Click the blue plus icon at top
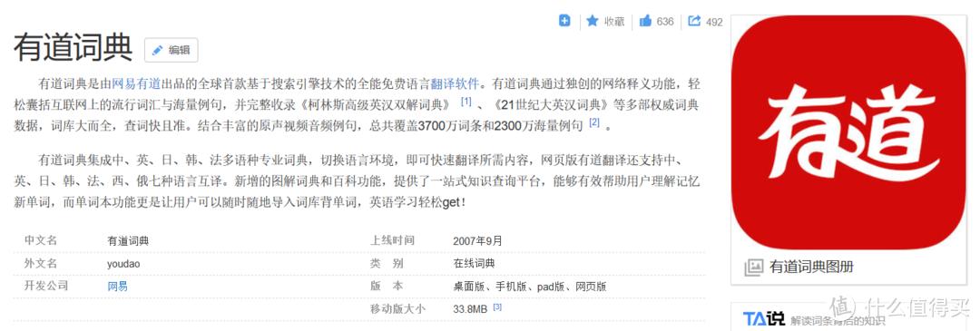 point(564,21)
